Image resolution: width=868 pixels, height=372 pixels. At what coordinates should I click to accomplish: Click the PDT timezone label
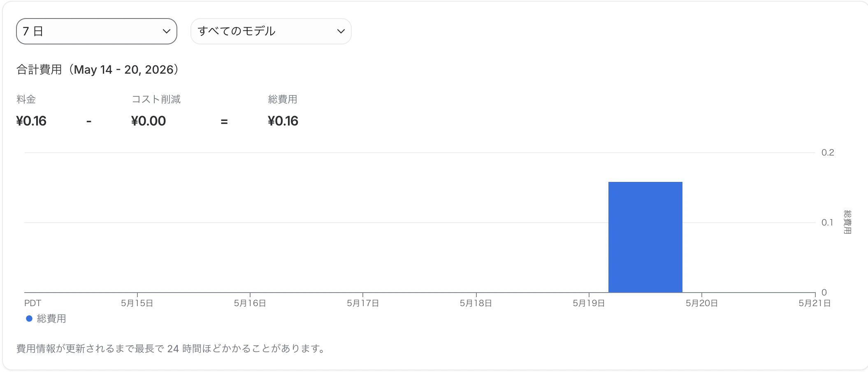pos(32,303)
